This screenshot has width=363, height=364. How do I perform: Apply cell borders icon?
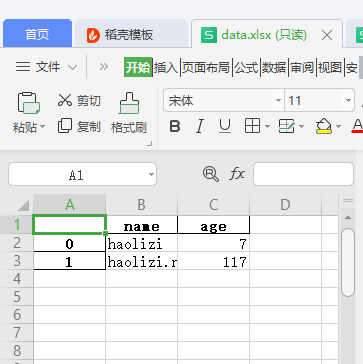tap(252, 126)
